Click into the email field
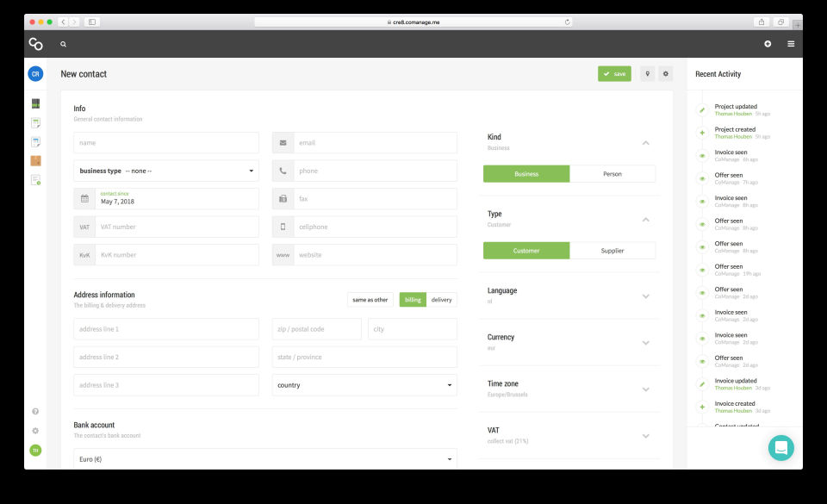This screenshot has width=827, height=504. (375, 143)
